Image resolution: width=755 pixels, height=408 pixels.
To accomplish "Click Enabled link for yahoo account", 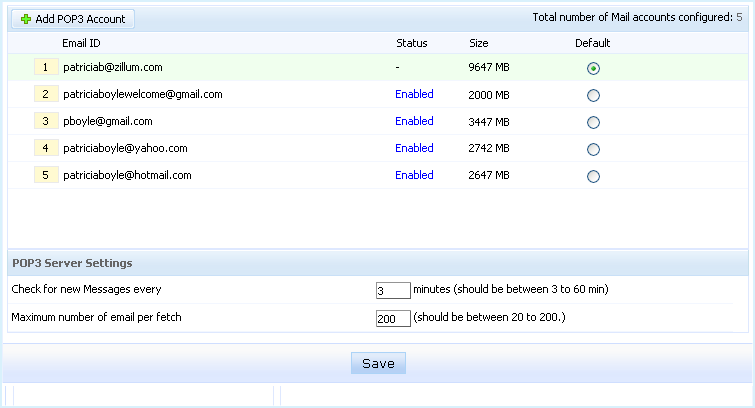I will click(x=414, y=148).
